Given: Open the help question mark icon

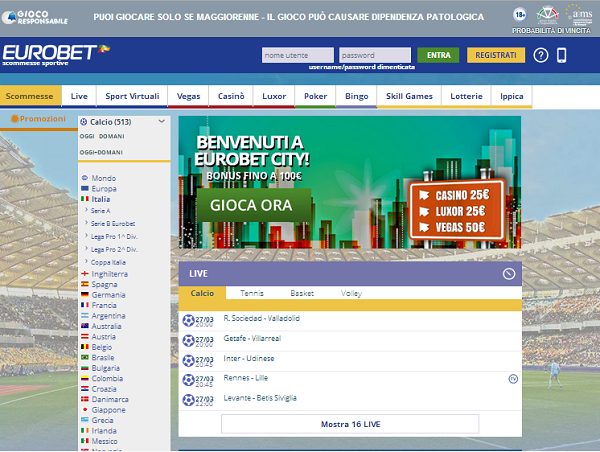Looking at the screenshot, I should (541, 55).
